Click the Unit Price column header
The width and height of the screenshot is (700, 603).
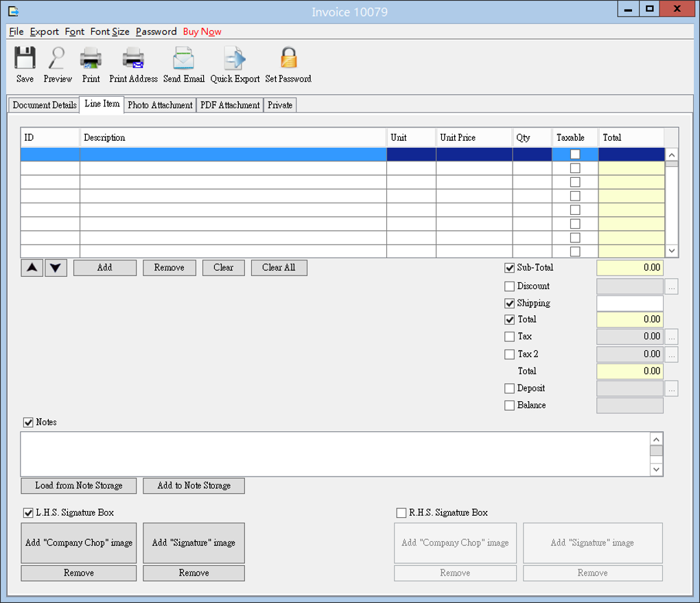pyautogui.click(x=474, y=137)
